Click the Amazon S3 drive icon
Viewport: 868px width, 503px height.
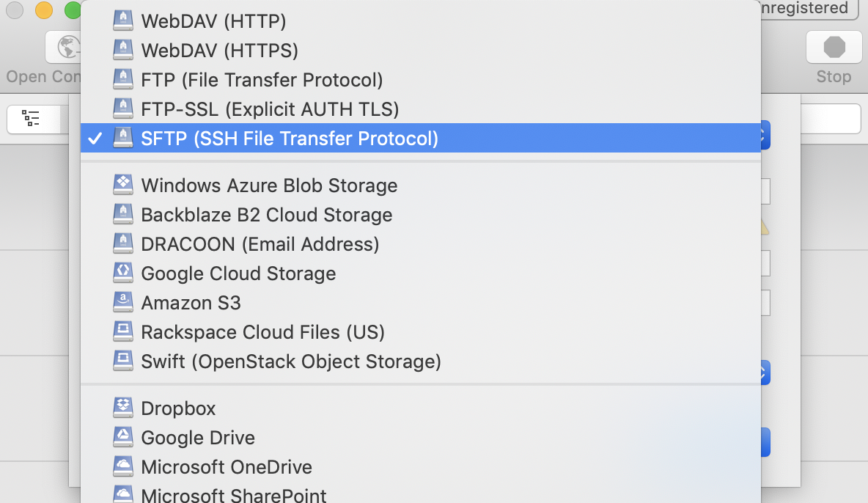pyautogui.click(x=123, y=302)
